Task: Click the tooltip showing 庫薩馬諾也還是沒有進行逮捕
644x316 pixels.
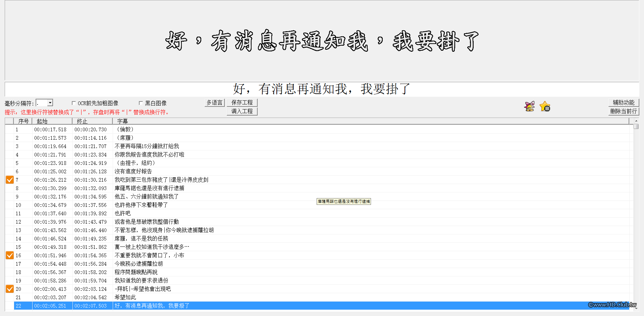Action: [x=343, y=201]
